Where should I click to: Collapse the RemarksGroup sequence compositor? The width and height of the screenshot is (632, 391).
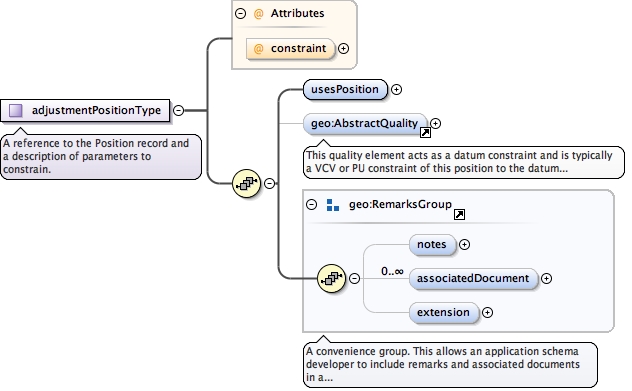coord(355,279)
